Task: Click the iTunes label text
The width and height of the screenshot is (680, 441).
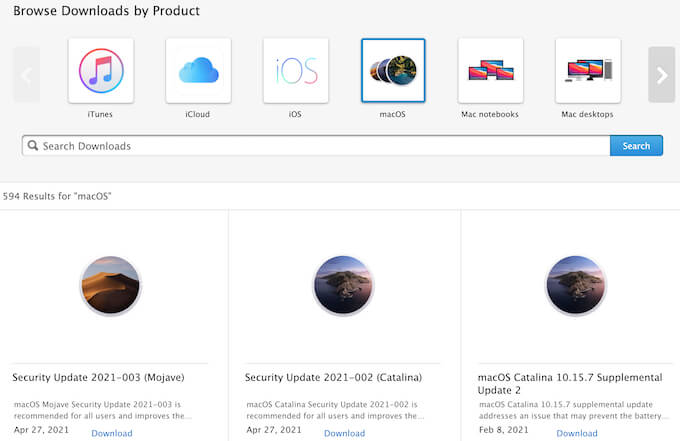Action: pyautogui.click(x=100, y=114)
